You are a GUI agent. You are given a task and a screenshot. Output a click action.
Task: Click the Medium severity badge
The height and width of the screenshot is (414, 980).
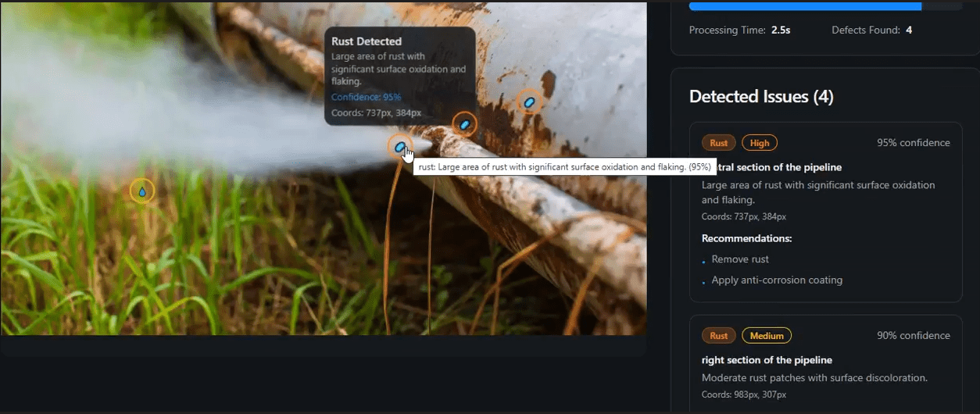[766, 336]
